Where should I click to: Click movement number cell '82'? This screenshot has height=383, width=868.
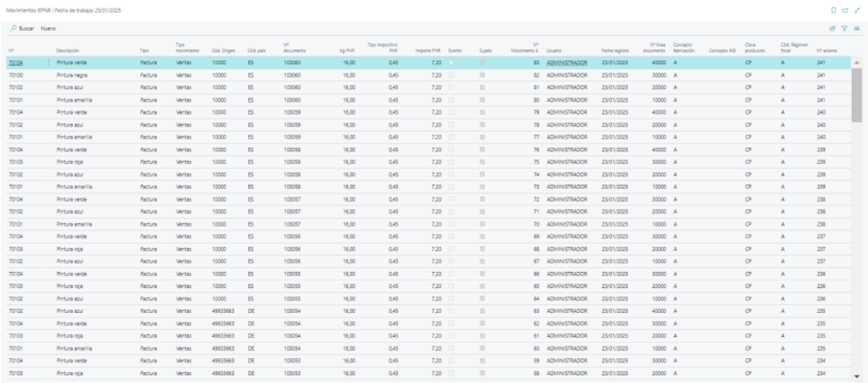tap(537, 75)
